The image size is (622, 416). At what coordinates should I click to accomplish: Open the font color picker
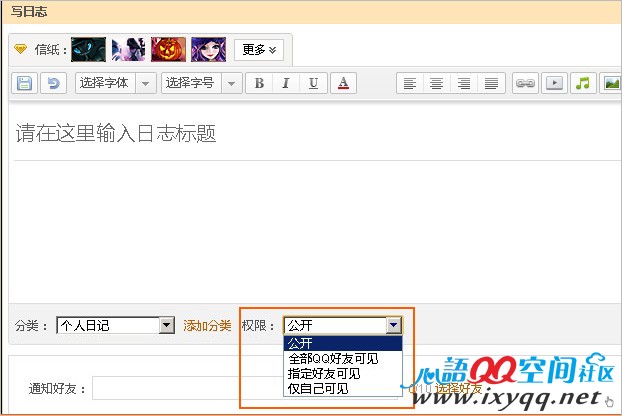click(342, 83)
